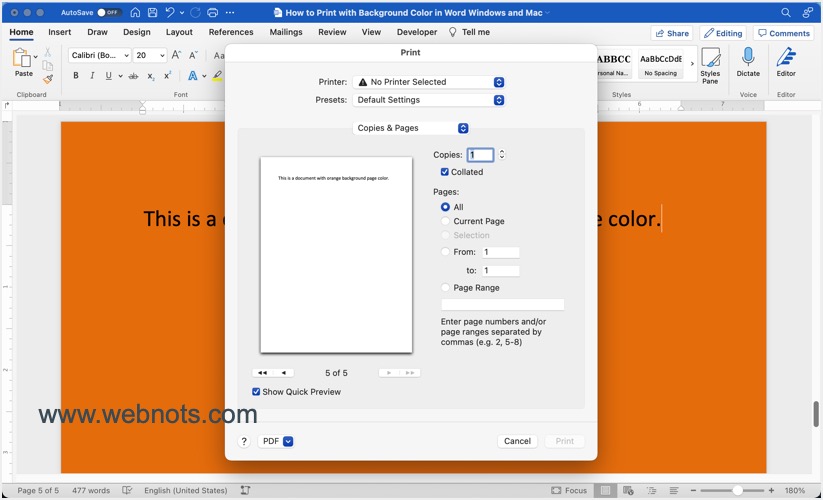The height and width of the screenshot is (500, 823).
Task: Click the Save icon in title bar
Action: (152, 13)
